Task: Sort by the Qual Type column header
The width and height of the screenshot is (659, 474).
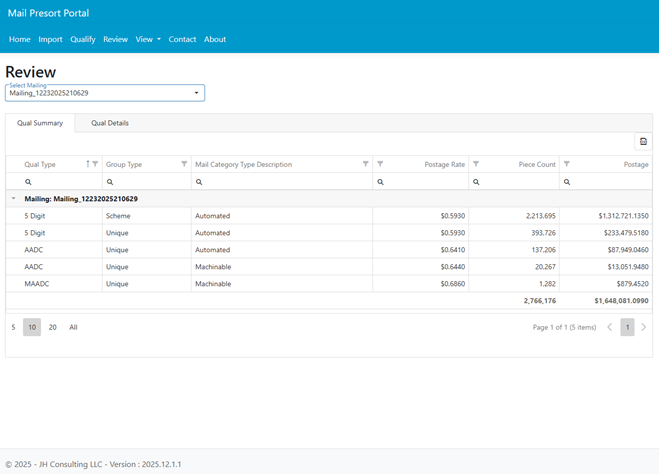Action: coord(40,164)
